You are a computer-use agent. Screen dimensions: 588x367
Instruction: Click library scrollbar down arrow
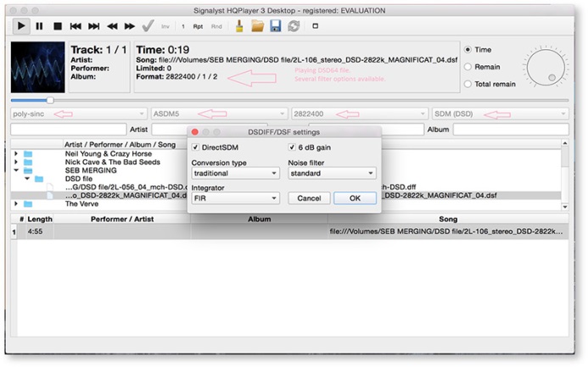565,207
